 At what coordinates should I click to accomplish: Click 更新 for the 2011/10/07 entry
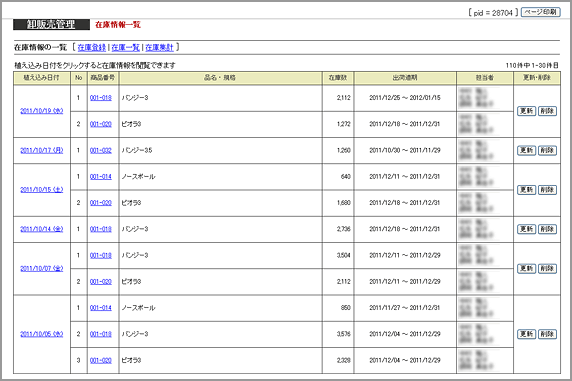point(526,269)
